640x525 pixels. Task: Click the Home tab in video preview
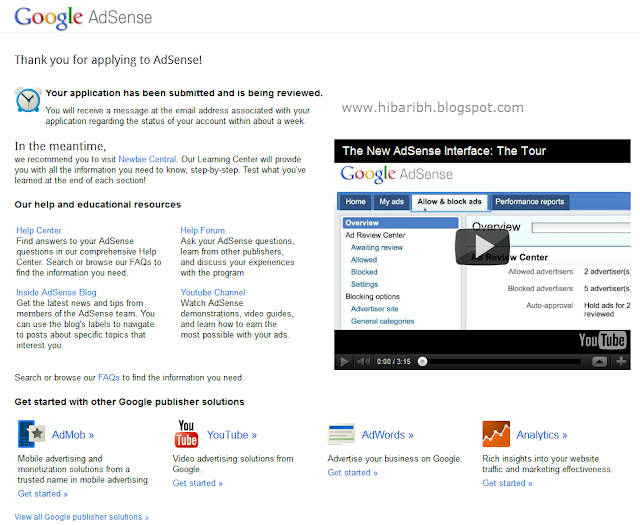coord(356,202)
